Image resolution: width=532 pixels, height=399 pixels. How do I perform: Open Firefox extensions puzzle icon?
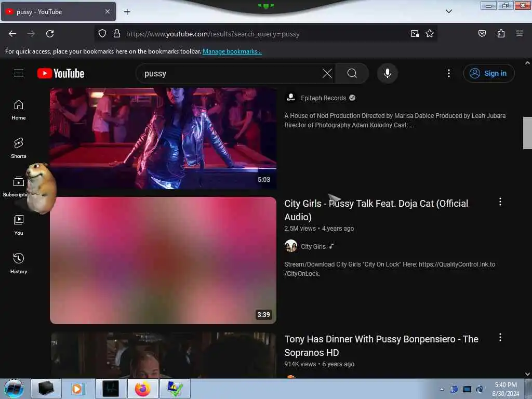click(x=501, y=34)
